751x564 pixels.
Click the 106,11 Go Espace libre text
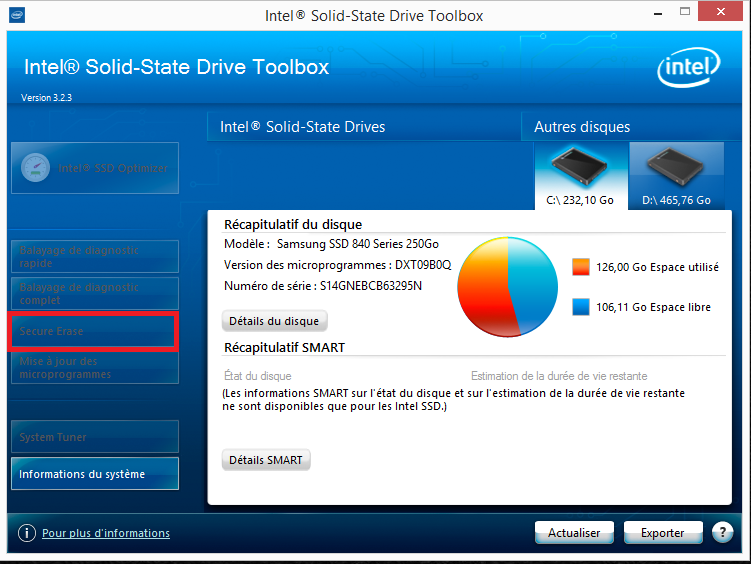(653, 307)
